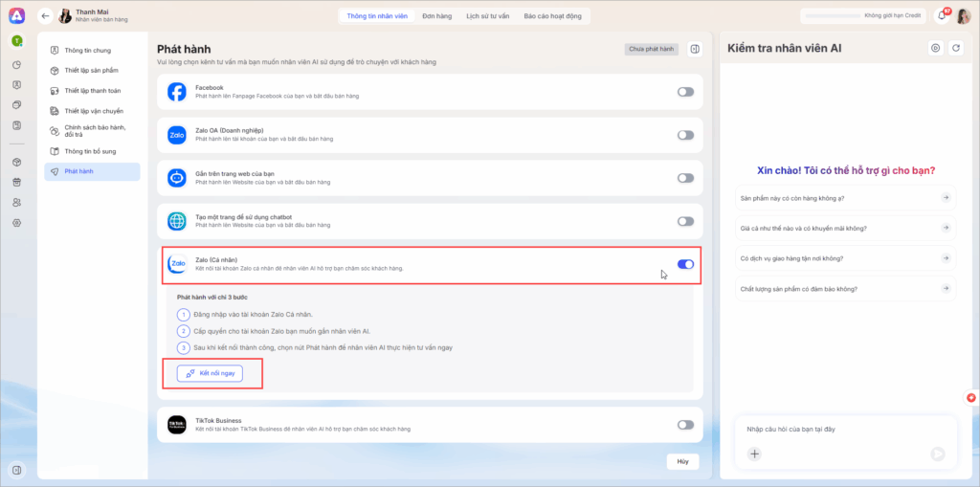
Task: Click the Facebook channel logo
Action: click(x=176, y=92)
